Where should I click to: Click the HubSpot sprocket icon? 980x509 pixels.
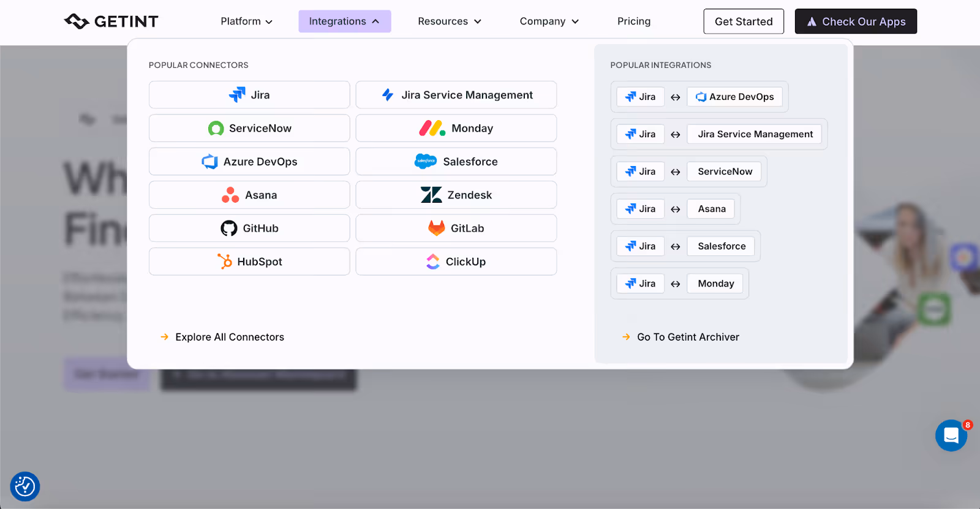coord(225,262)
